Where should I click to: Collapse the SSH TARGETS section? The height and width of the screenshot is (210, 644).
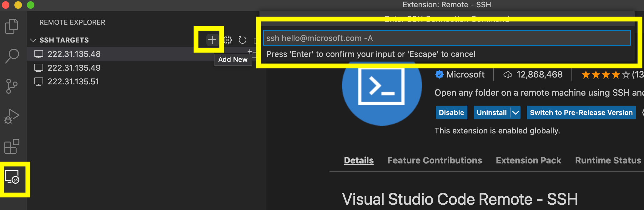(33, 40)
